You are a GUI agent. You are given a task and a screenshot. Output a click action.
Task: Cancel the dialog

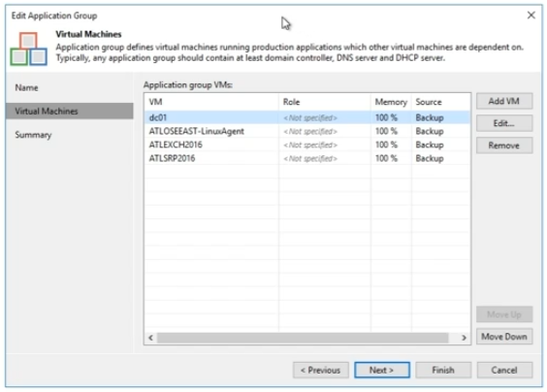504,370
